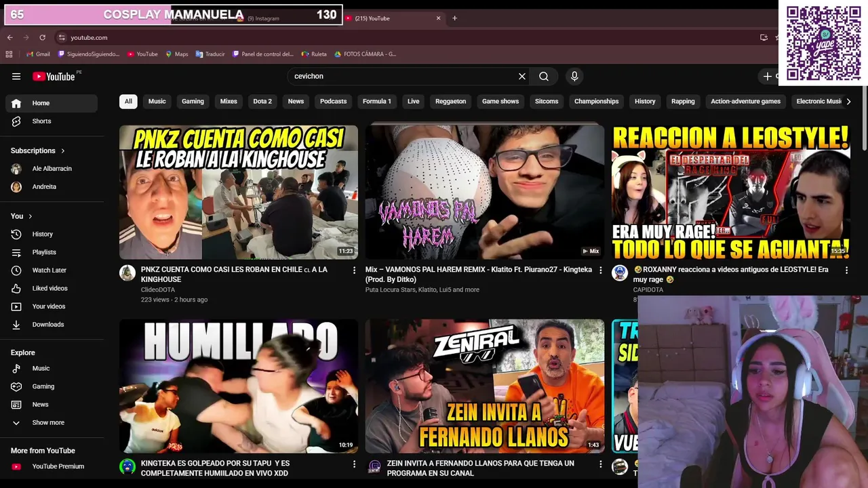Open more options for KINGTEKA ES GOLPEADO video
Image resolution: width=868 pixels, height=488 pixels.
pyautogui.click(x=354, y=464)
